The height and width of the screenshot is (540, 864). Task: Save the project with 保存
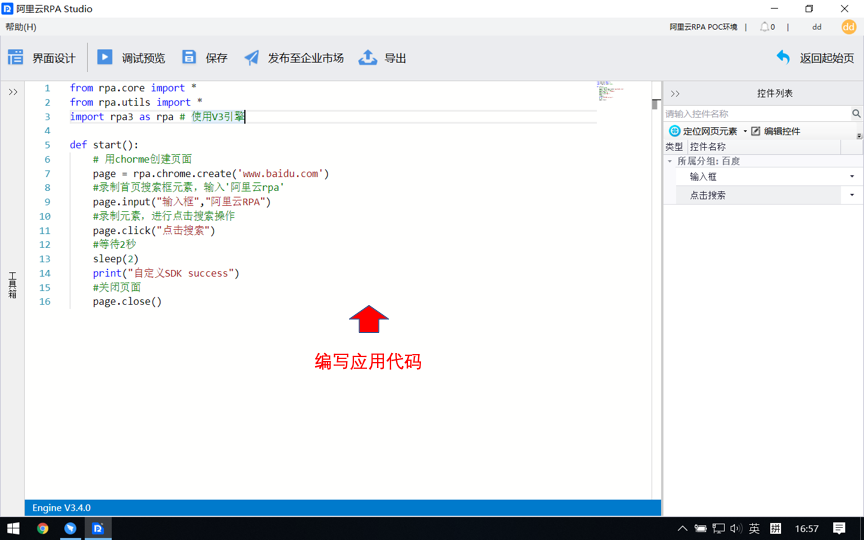[x=204, y=58]
